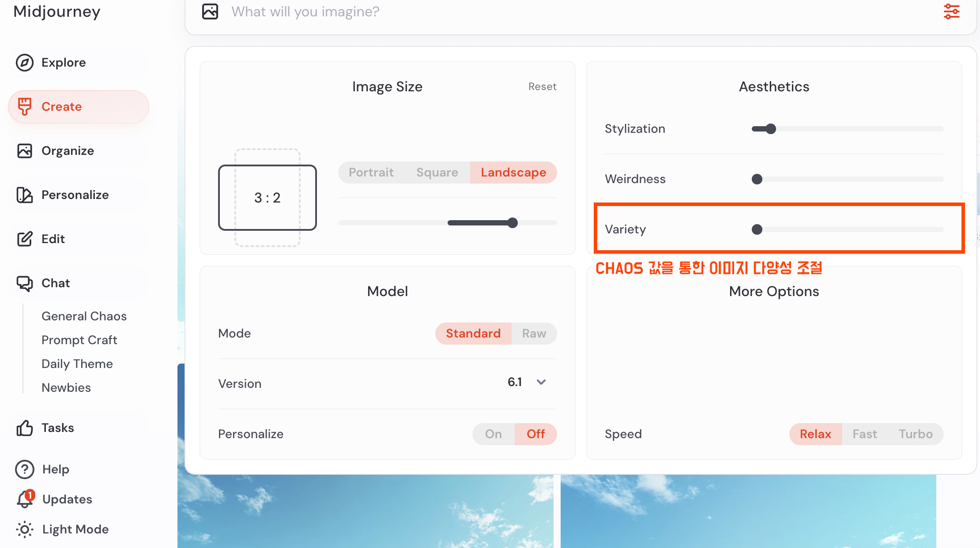980x548 pixels.
Task: Click Reset in Image Size panel
Action: [x=542, y=86]
